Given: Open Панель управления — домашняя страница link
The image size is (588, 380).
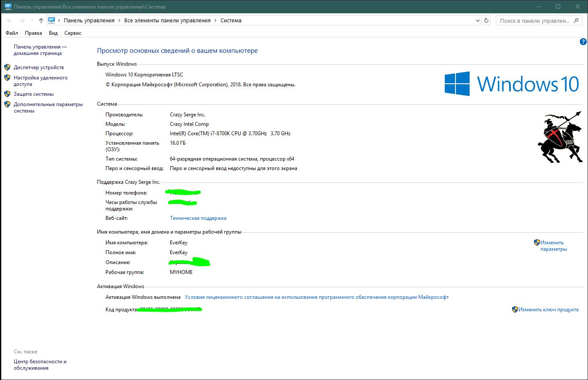Looking at the screenshot, I should [x=40, y=50].
